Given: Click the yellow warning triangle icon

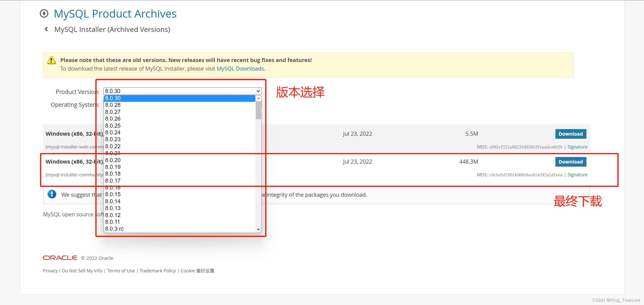Looking at the screenshot, I should (x=51, y=60).
